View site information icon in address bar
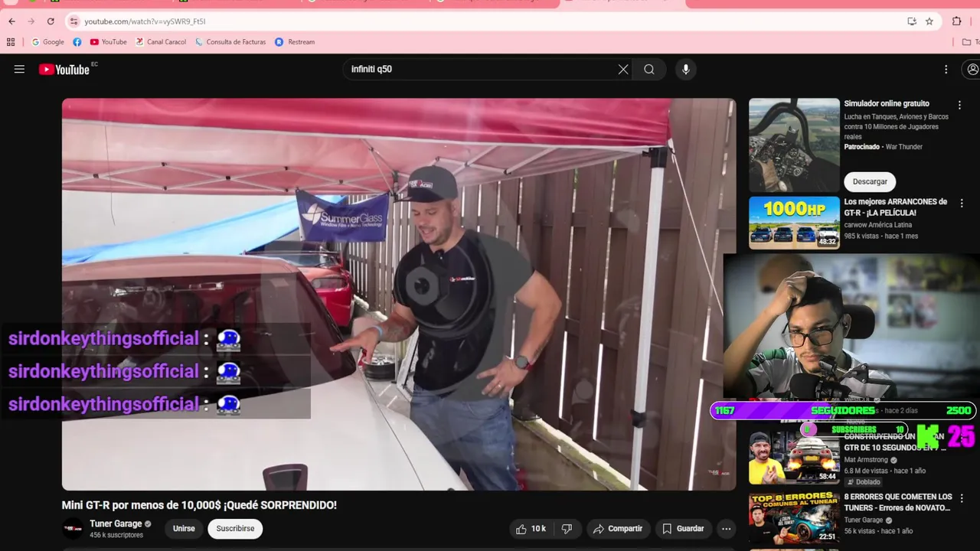980x551 pixels. coord(74,21)
